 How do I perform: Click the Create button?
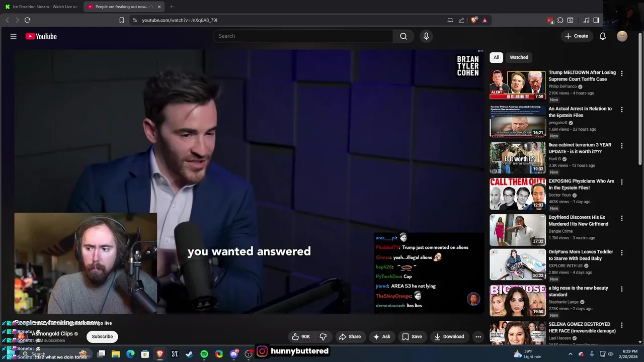[x=576, y=36]
